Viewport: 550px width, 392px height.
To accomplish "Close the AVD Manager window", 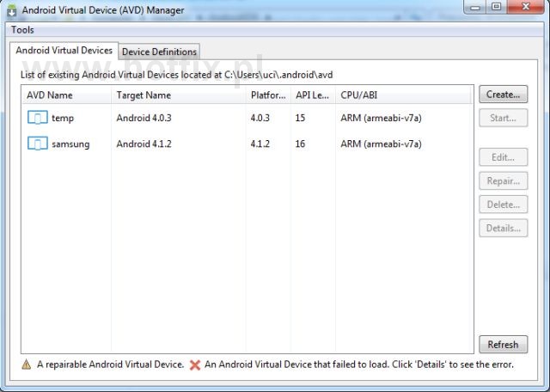I will pos(525,7).
